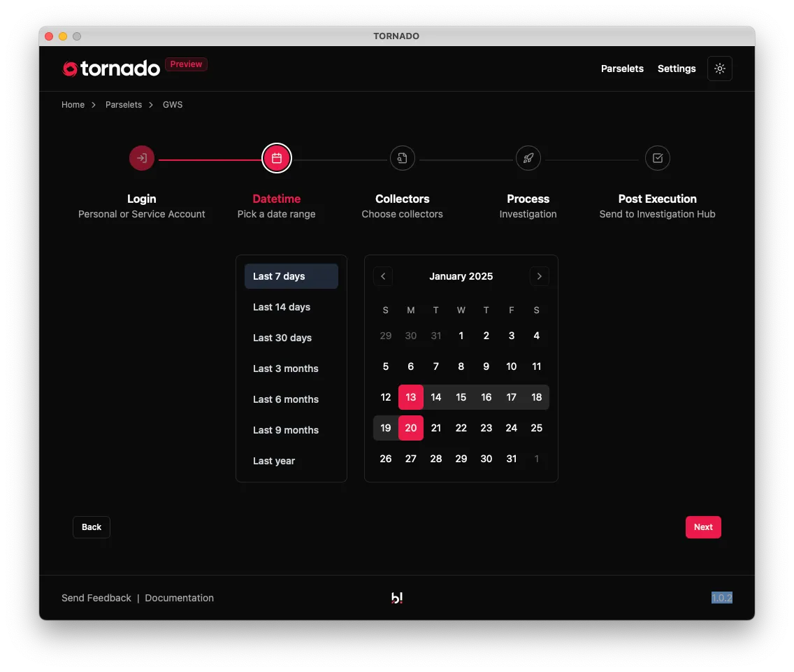Open the Parselets nav item
The width and height of the screenshot is (794, 672).
coord(622,69)
